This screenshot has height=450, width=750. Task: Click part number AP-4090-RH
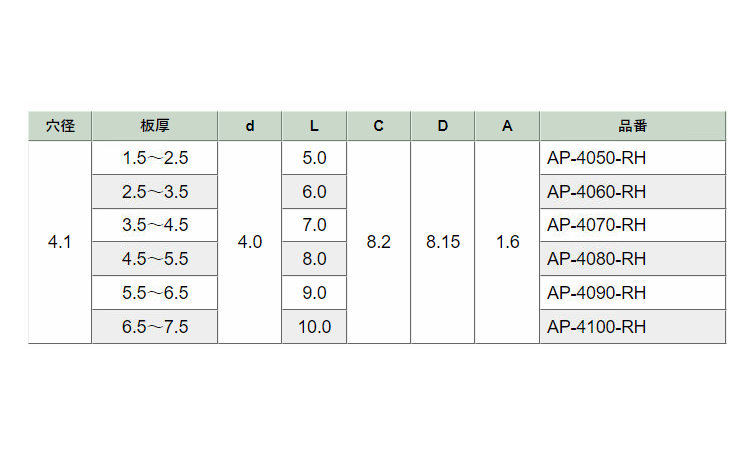pyautogui.click(x=596, y=293)
